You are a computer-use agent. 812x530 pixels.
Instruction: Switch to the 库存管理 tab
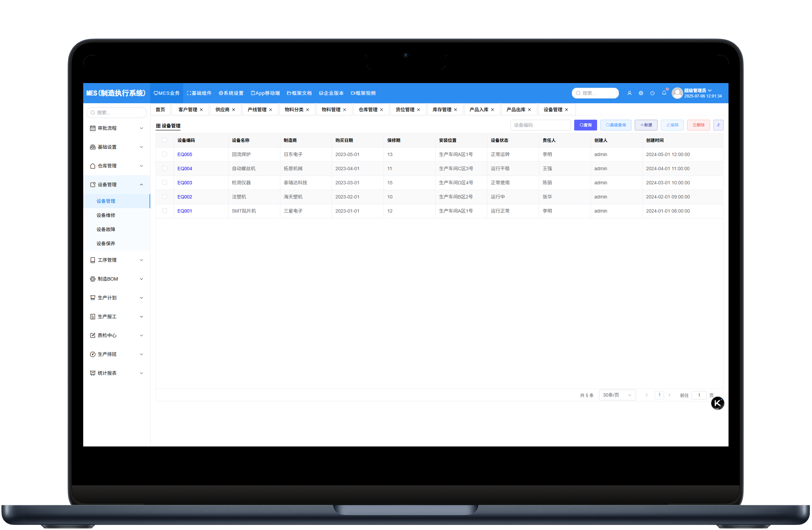click(442, 110)
